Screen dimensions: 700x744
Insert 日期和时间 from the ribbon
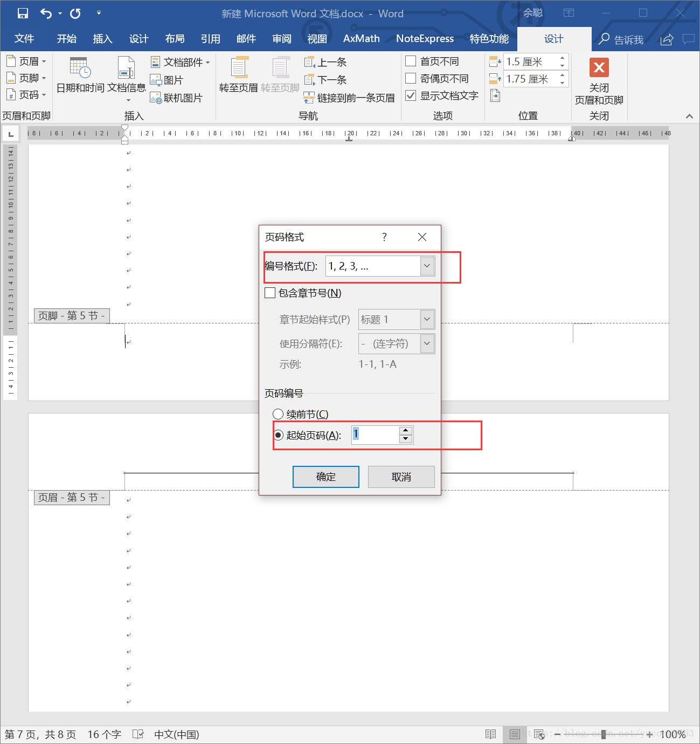pyautogui.click(x=80, y=74)
